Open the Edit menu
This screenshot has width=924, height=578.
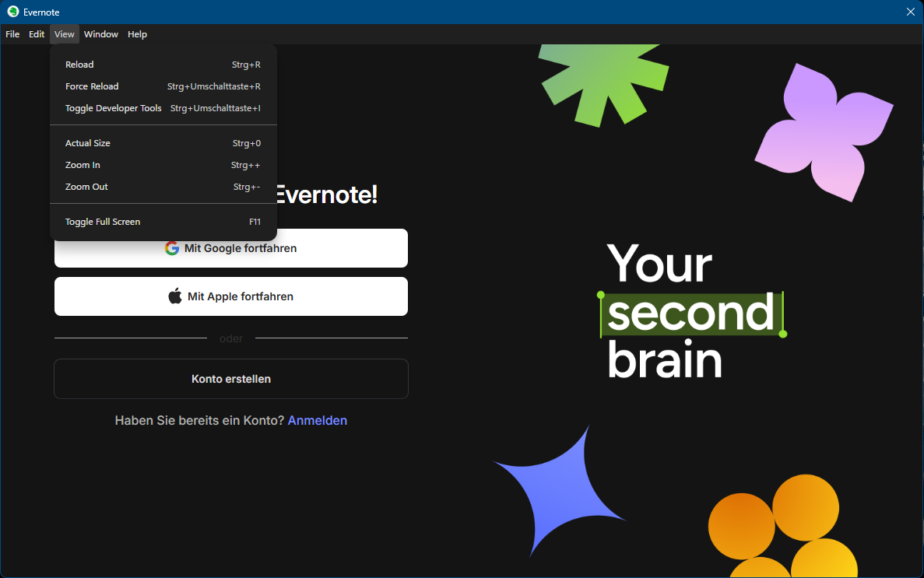(37, 34)
